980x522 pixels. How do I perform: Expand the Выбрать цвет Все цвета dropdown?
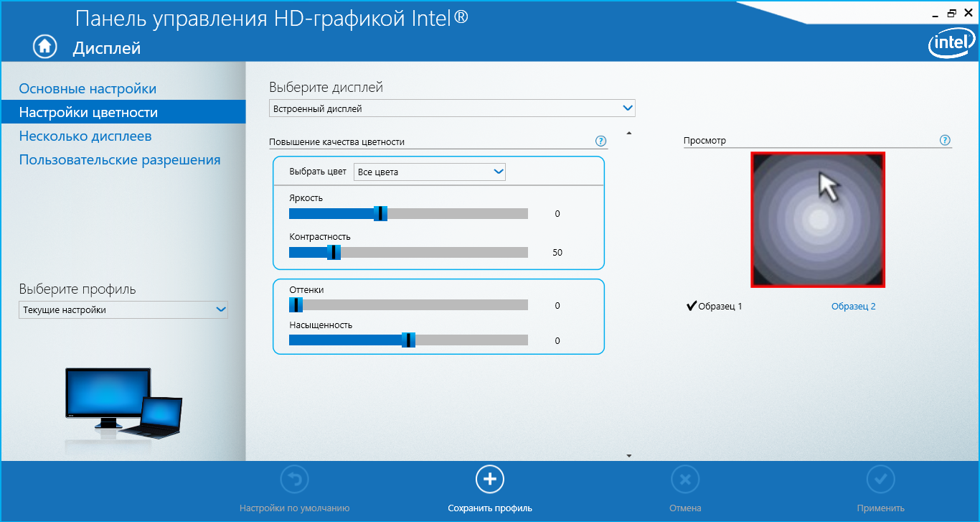click(430, 172)
